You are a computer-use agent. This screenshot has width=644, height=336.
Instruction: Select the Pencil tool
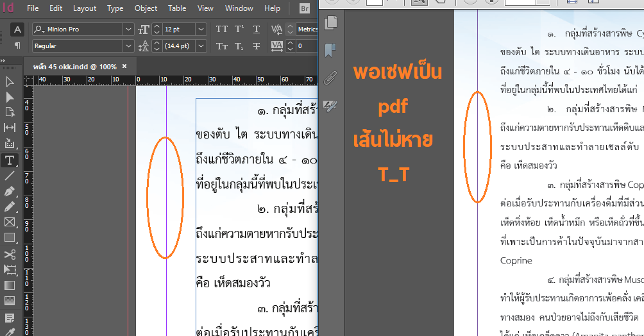(x=10, y=206)
